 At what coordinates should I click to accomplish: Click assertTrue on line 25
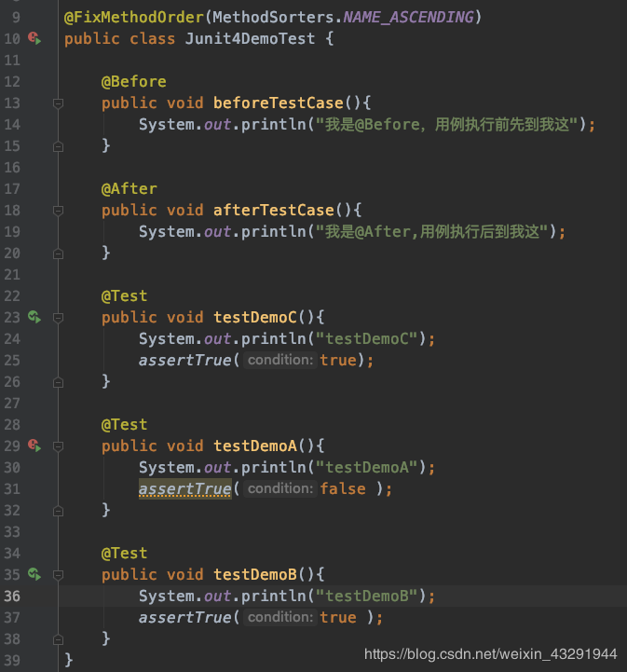185,360
